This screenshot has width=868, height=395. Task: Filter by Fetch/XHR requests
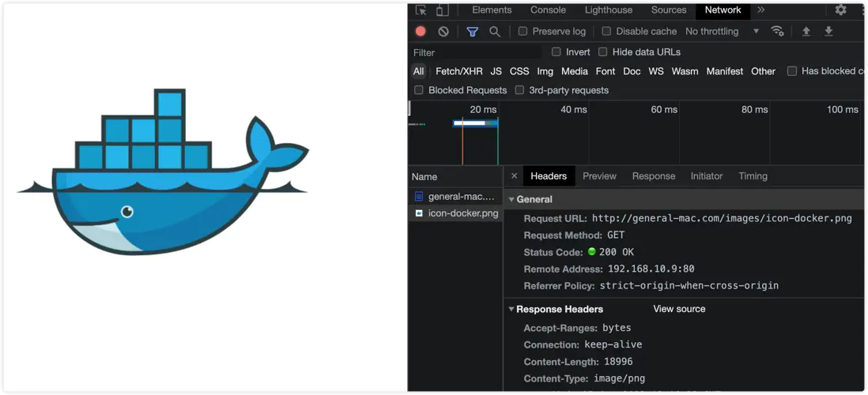[459, 71]
